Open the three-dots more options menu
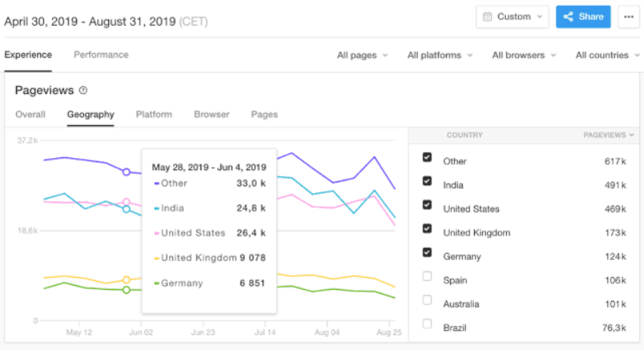The image size is (644, 350). point(627,17)
